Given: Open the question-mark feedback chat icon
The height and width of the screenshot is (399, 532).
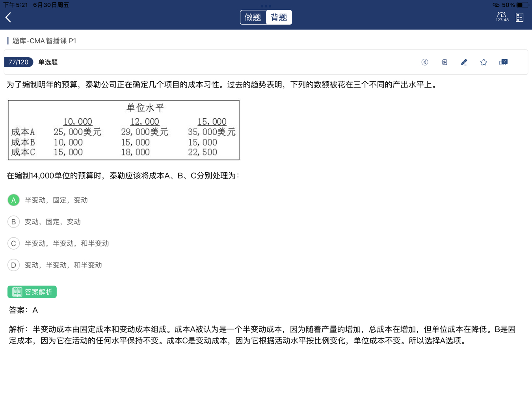Looking at the screenshot, I should [x=503, y=62].
